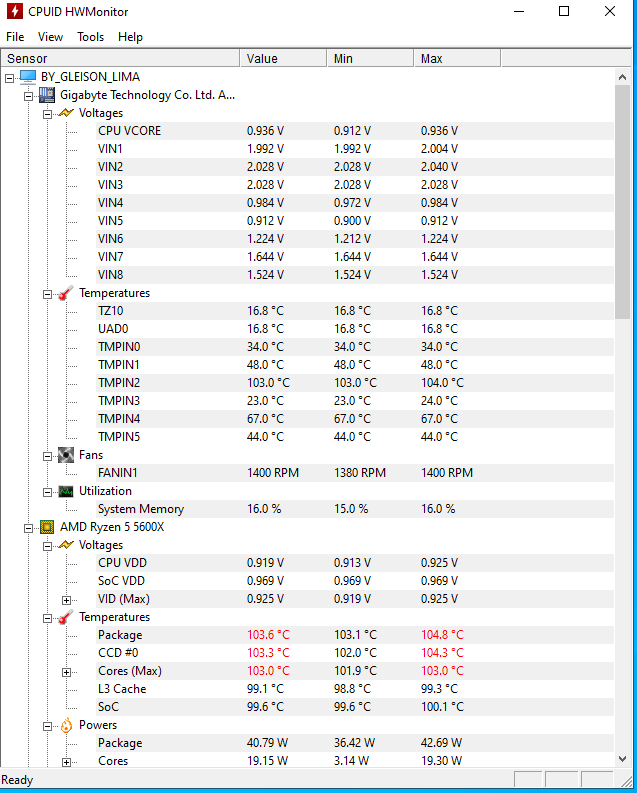The width and height of the screenshot is (637, 793).
Task: Click the Utilization graph icon
Action: click(x=66, y=491)
